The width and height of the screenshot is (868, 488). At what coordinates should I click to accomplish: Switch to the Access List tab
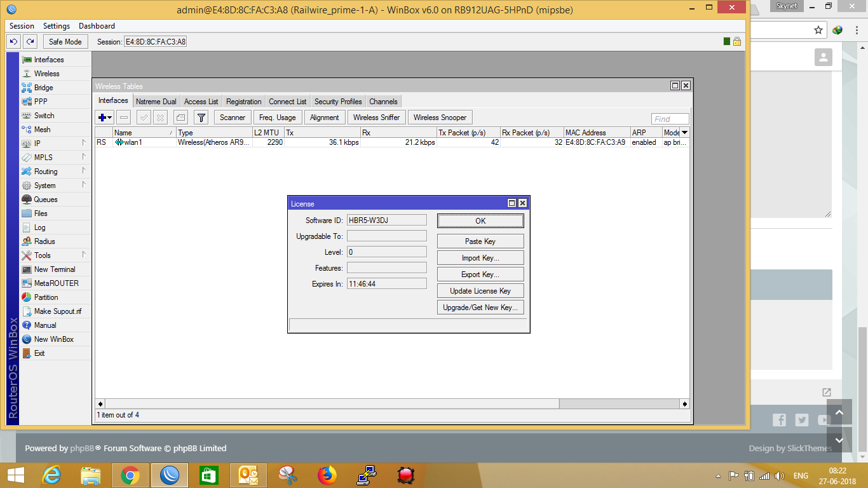click(x=201, y=102)
